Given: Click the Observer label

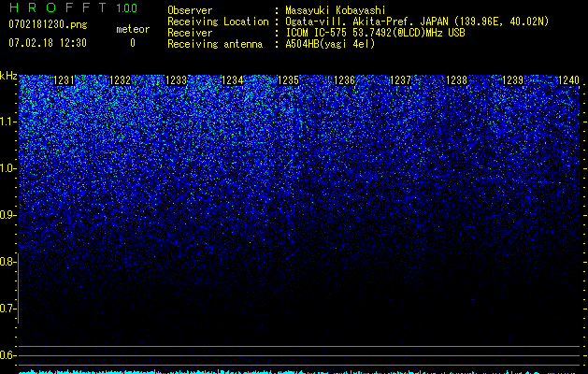Looking at the screenshot, I should (190, 10).
